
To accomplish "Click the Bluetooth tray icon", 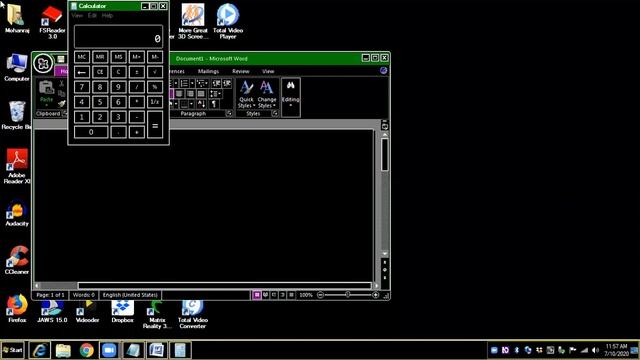I will 517,350.
